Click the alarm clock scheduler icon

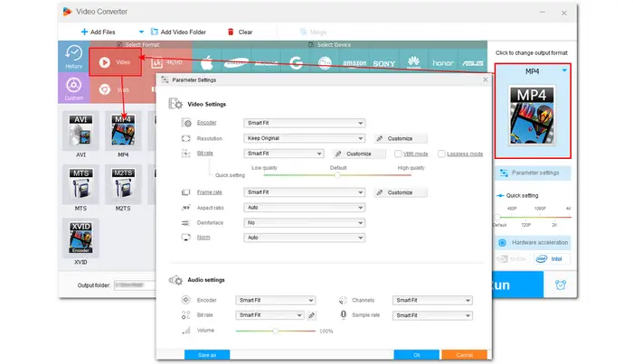click(561, 285)
